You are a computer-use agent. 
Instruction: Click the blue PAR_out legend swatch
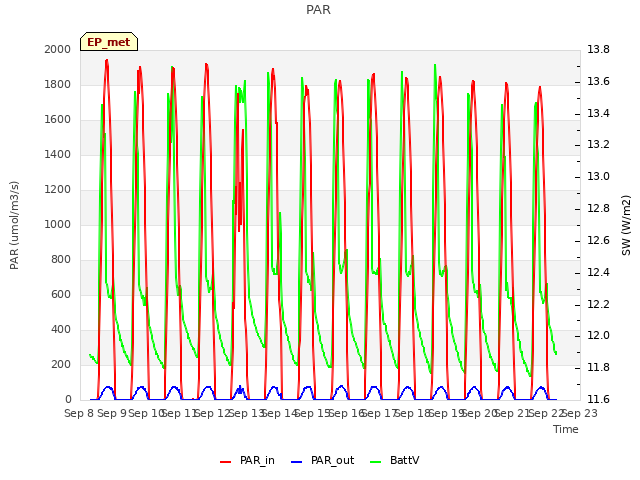click(296, 462)
